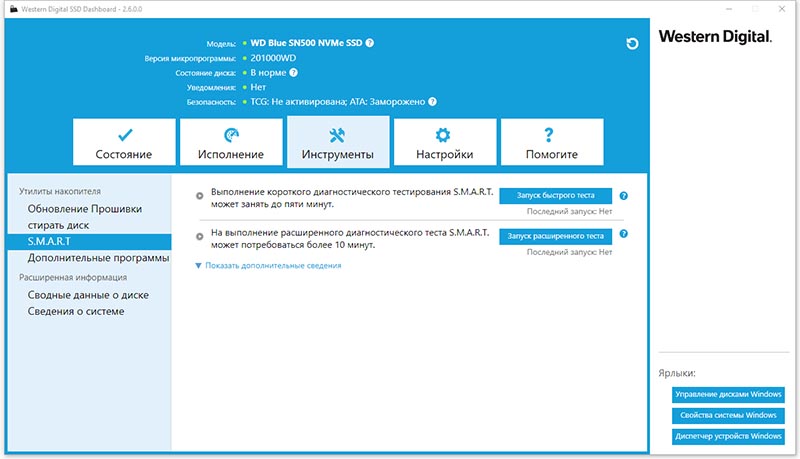The width and height of the screenshot is (800, 459).
Task: Click 'Расширенная информация' section heading
Action: [x=73, y=278]
